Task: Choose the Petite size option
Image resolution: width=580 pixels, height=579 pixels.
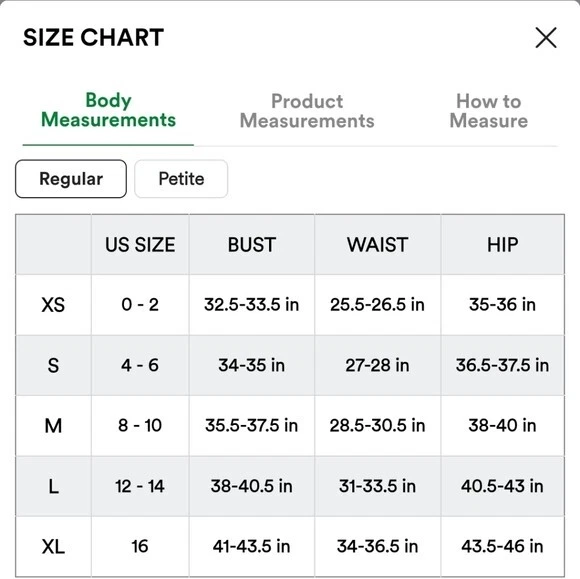Action: point(181,179)
